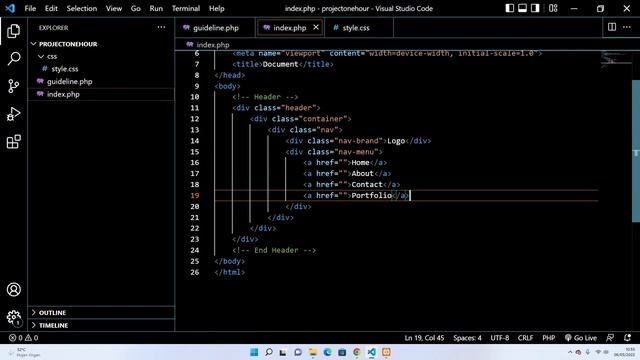This screenshot has width=640, height=360.
Task: Open the notifications bell icon
Action: coord(627,338)
